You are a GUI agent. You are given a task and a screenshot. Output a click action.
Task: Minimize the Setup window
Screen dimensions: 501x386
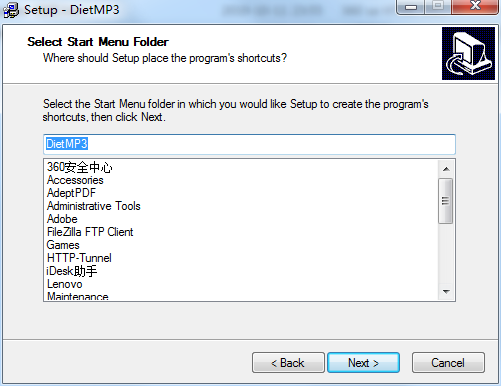click(411, 7)
